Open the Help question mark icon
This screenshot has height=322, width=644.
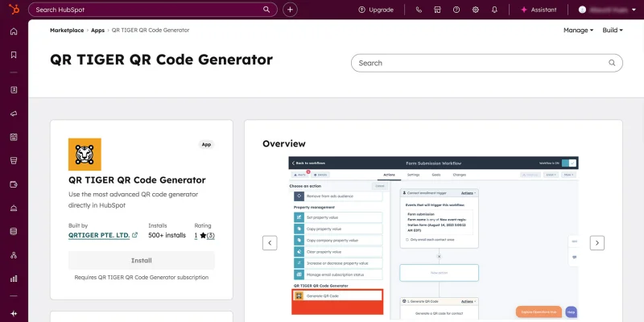coord(456,10)
